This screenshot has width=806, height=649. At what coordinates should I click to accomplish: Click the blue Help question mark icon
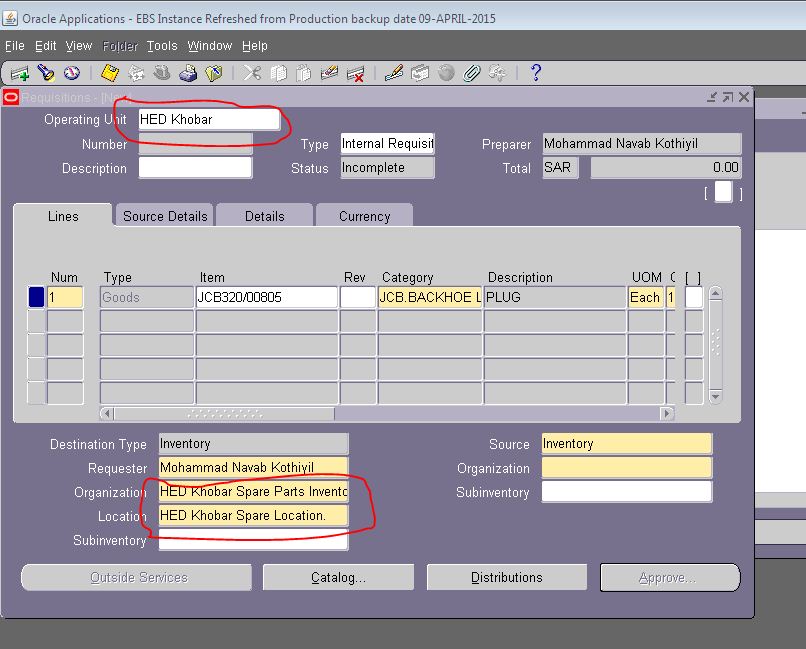point(535,72)
